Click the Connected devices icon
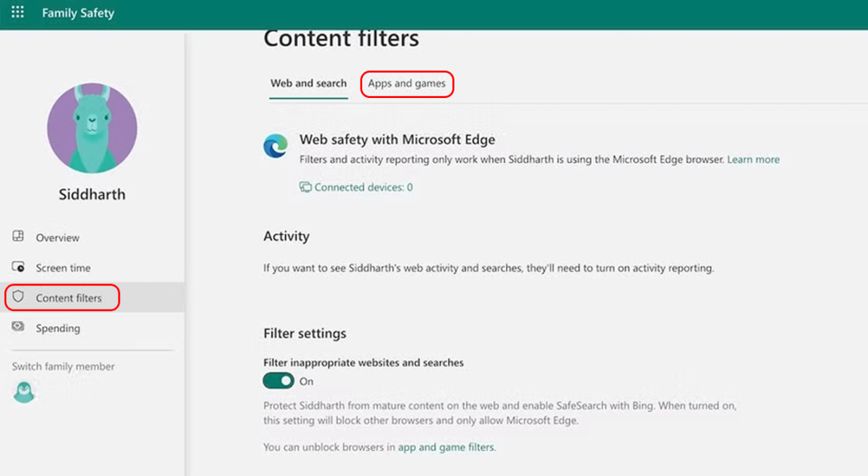 click(x=305, y=187)
